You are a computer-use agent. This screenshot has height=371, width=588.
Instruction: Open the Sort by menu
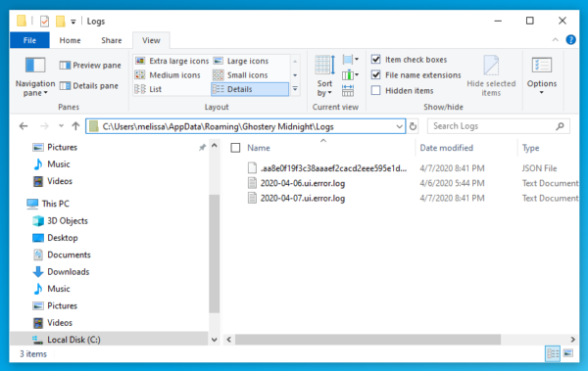[324, 76]
